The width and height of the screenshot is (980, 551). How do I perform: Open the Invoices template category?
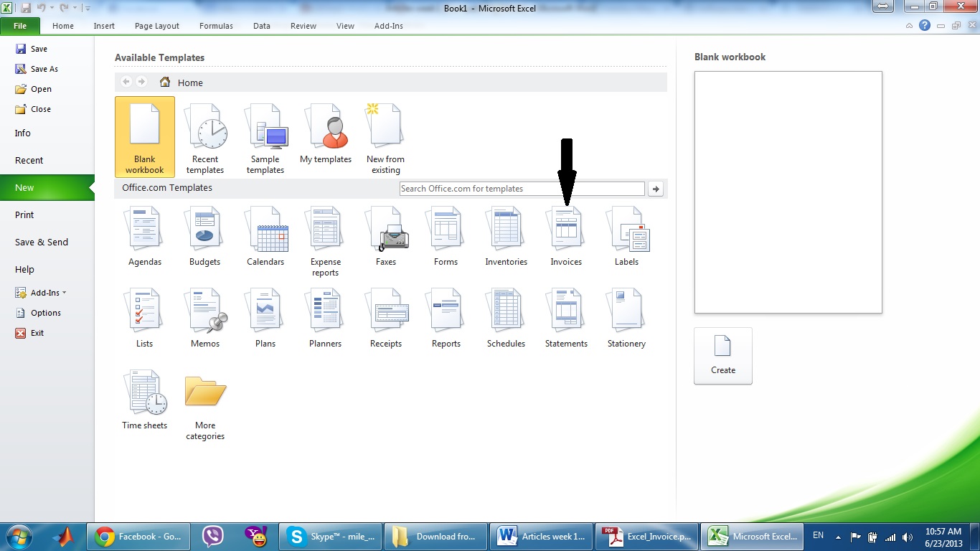[x=567, y=237]
